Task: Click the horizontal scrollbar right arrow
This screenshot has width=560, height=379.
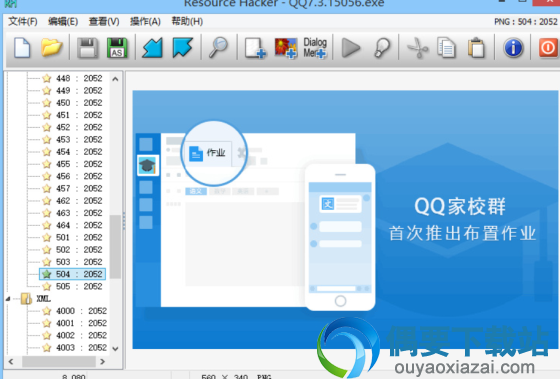Action: click(102, 361)
